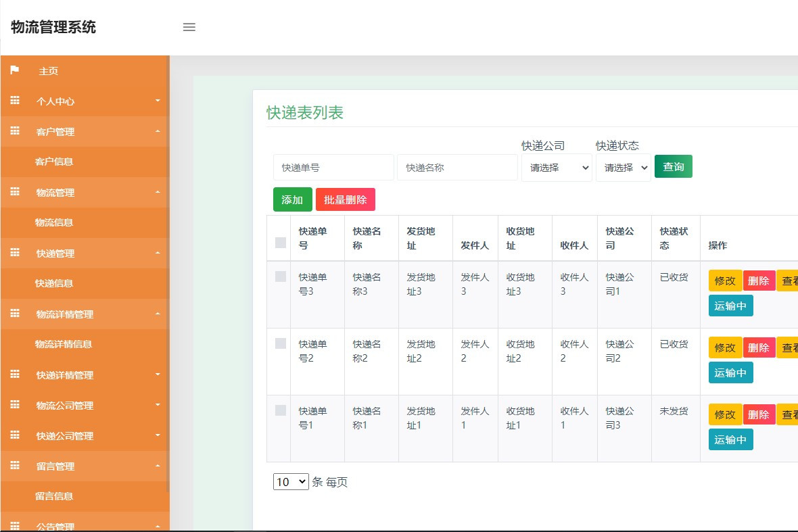Toggle the hamburger menu icon
798x532 pixels.
(x=189, y=27)
